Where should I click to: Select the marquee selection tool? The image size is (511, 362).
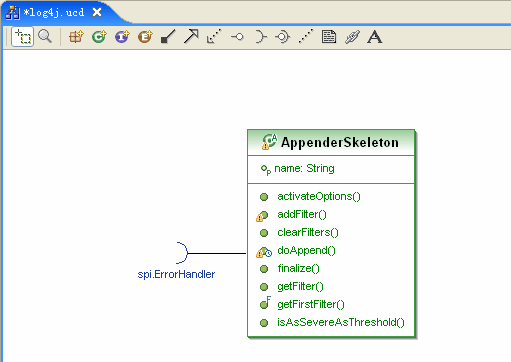click(22, 37)
